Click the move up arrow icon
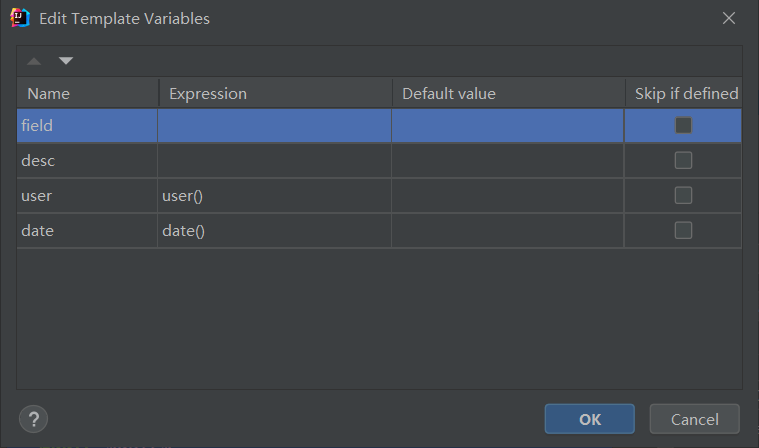 tap(35, 61)
